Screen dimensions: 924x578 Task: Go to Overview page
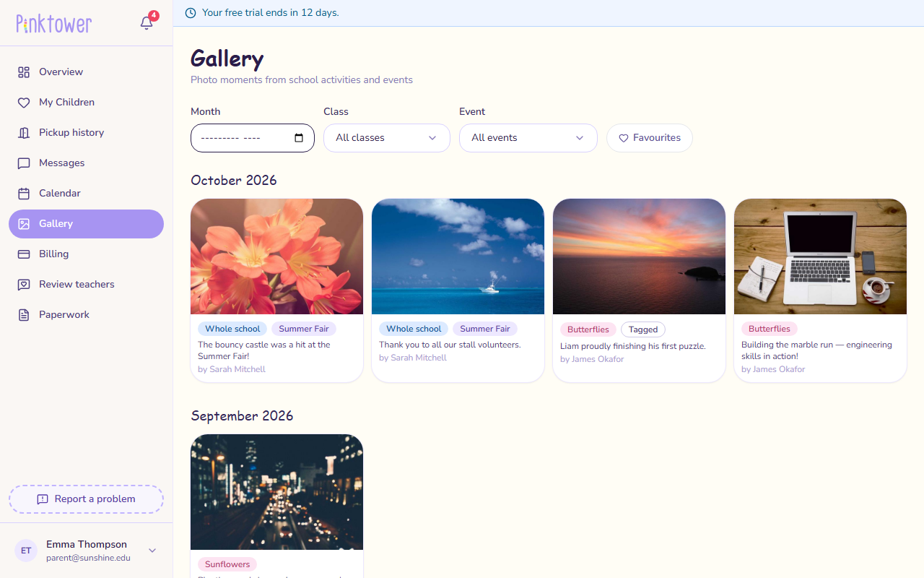pos(87,72)
